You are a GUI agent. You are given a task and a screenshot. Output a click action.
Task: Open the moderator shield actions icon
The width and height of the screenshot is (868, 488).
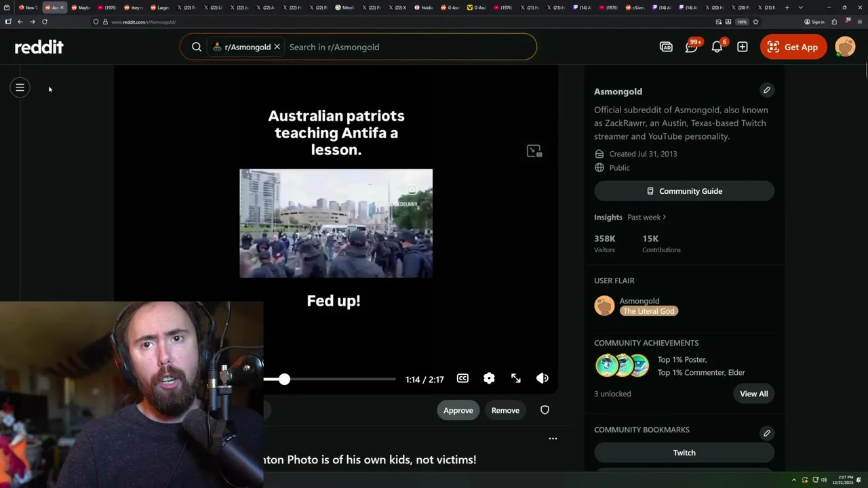[545, 410]
